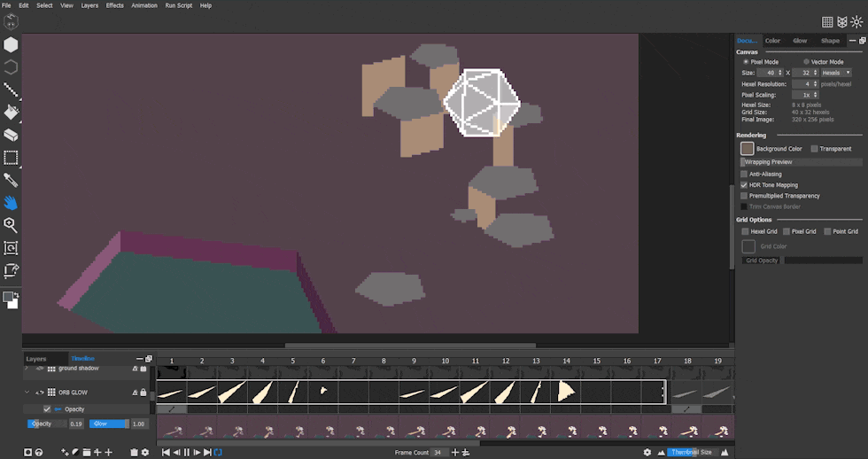Open the Effects menu
868x459 pixels.
pos(115,5)
